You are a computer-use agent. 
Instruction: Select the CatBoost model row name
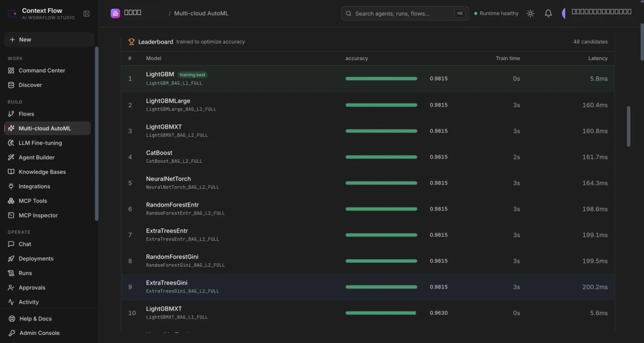pos(159,153)
